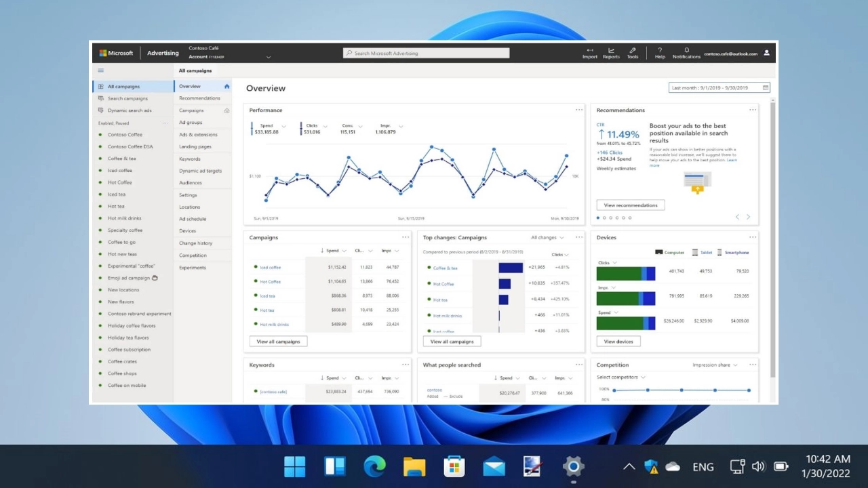Open calendar icon in date range box
The width and height of the screenshot is (868, 488).
coord(766,87)
